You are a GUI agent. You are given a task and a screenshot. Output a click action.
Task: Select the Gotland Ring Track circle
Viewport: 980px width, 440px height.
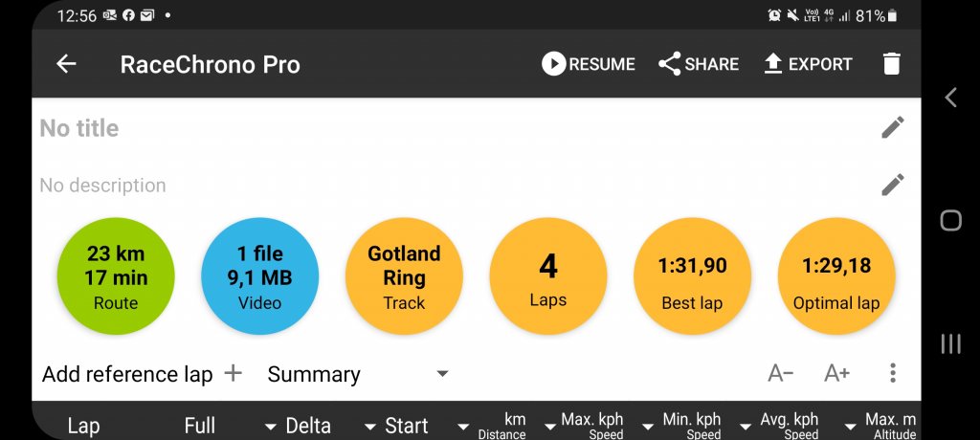click(404, 275)
